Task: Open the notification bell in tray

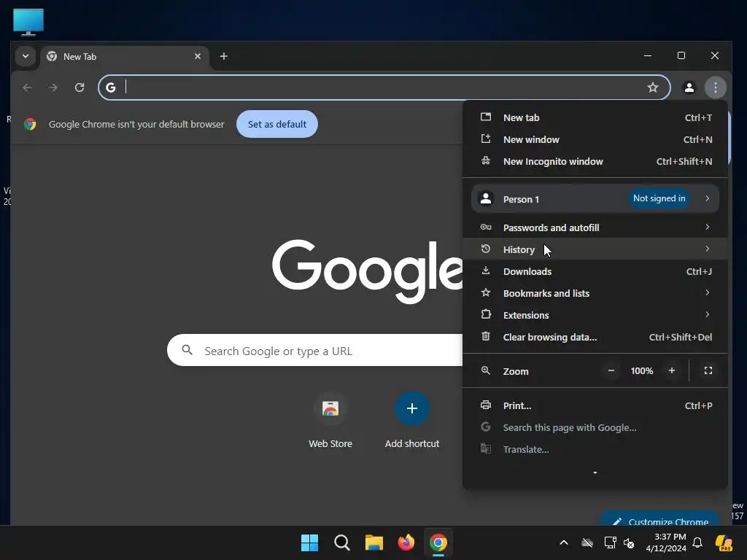Action: (697, 542)
